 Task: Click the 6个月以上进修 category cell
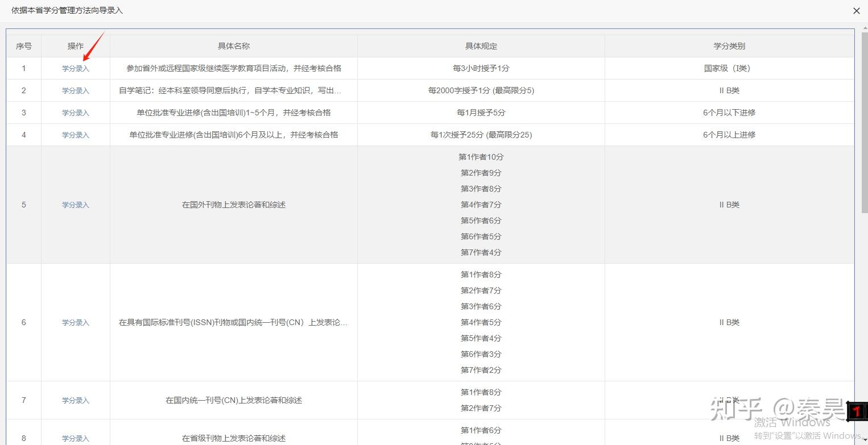pyautogui.click(x=729, y=135)
